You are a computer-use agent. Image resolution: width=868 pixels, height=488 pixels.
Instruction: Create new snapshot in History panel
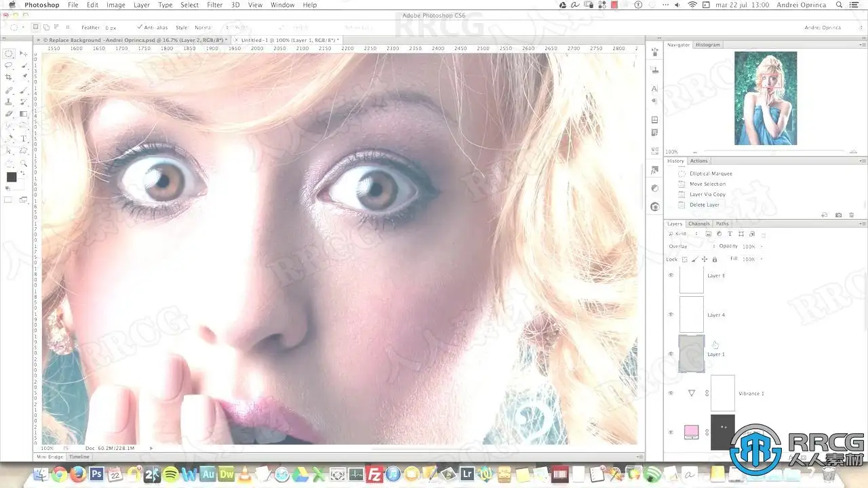(838, 215)
